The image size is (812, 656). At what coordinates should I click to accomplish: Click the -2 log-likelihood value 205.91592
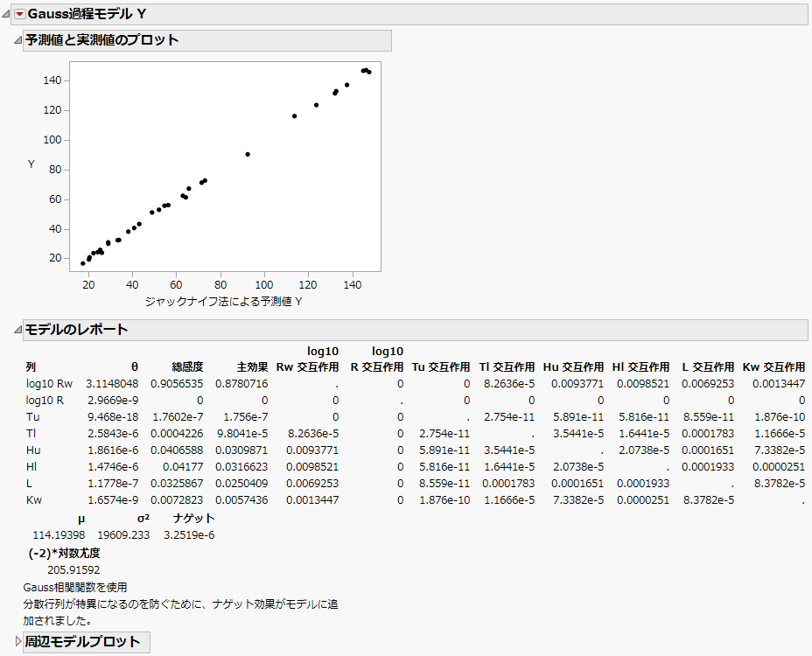point(73,570)
